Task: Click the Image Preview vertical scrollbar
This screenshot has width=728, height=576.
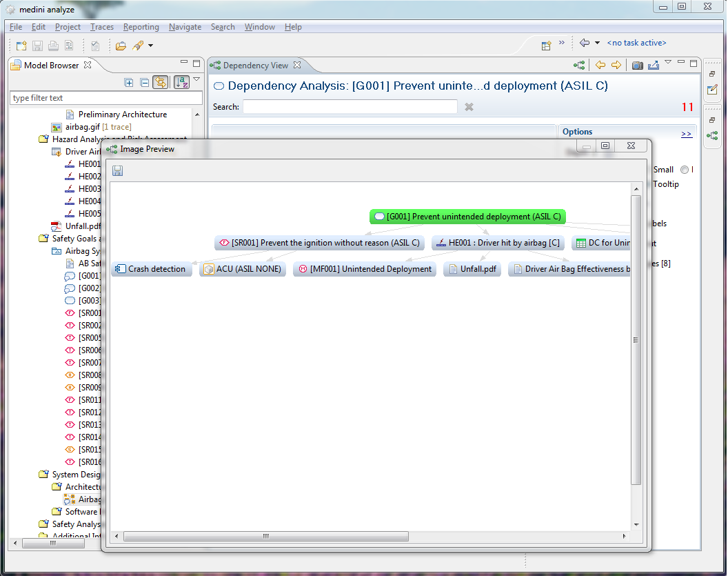Action: pyautogui.click(x=636, y=339)
